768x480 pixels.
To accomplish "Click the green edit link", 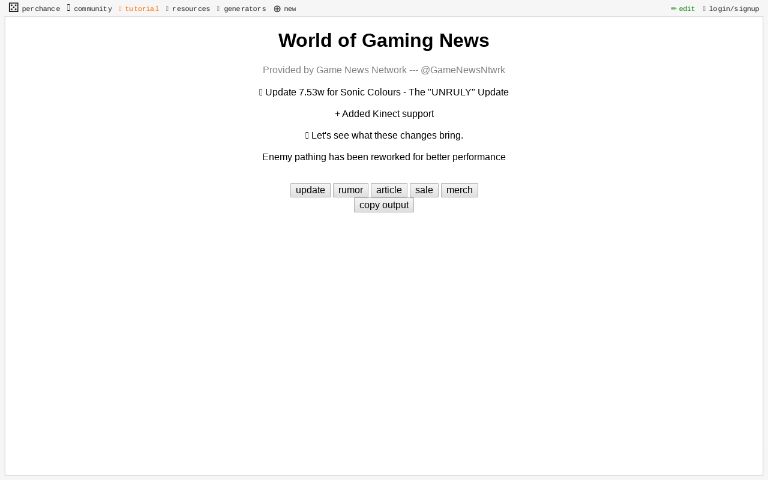I will click(x=683, y=8).
